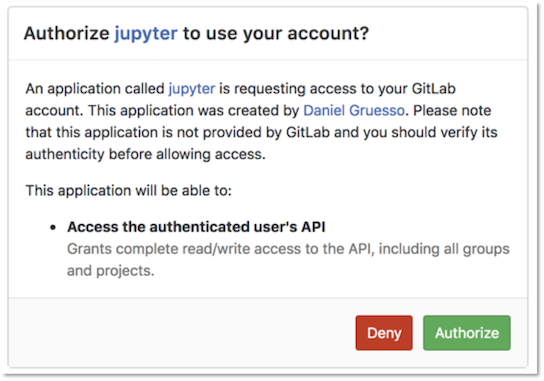
Task: Click "to use your account?" heading text
Action: click(x=276, y=34)
